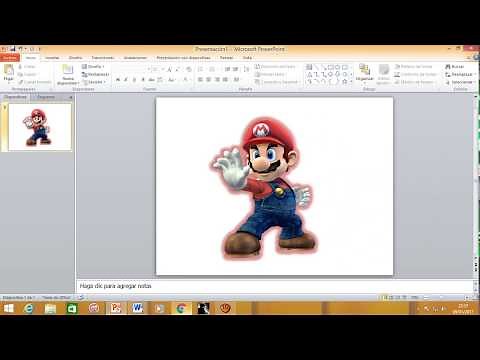Click the Chrome icon in the taskbar
Screen dimensions: 480x360
(181, 308)
